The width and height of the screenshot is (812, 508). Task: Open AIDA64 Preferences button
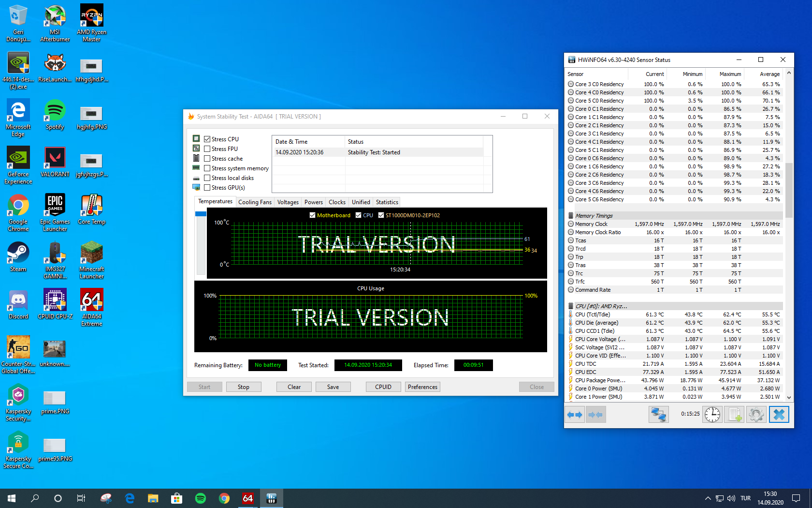(422, 387)
